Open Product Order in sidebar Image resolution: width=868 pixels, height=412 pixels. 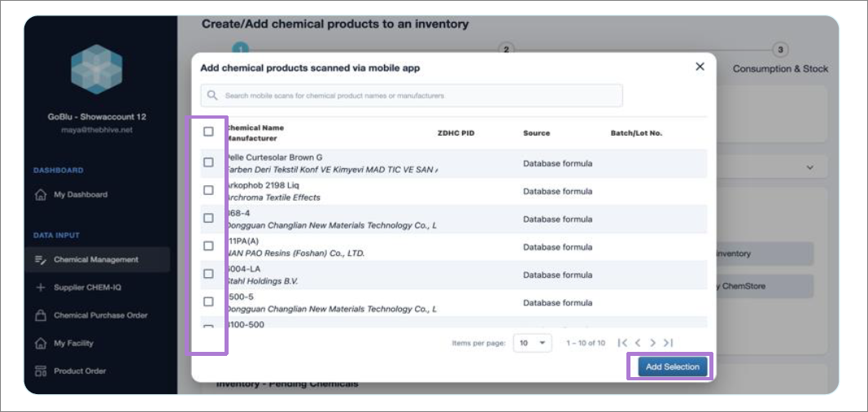point(80,371)
